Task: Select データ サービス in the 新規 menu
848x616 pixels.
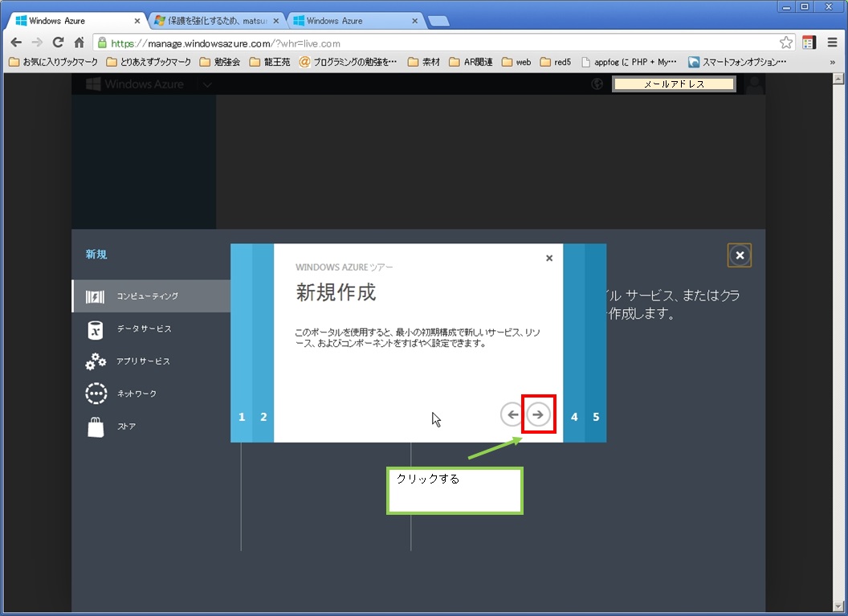Action: (152, 328)
